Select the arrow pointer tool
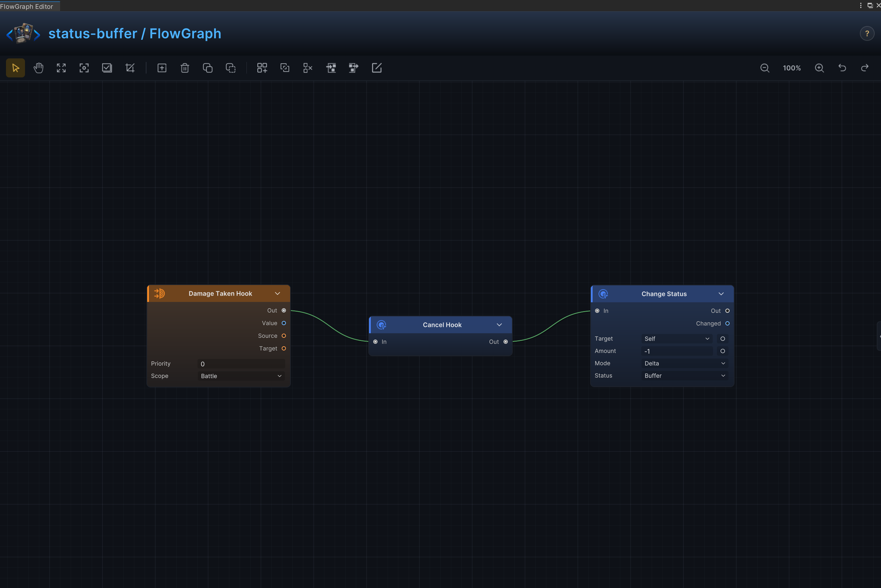 click(15, 68)
